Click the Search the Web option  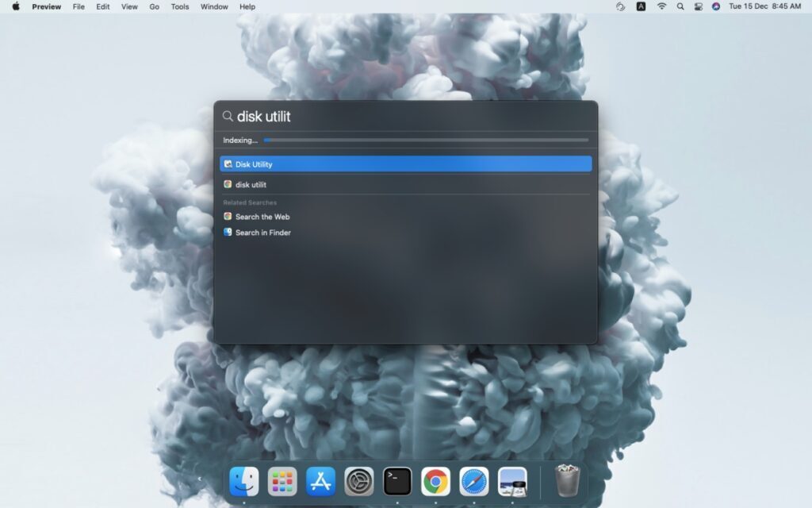tap(262, 216)
